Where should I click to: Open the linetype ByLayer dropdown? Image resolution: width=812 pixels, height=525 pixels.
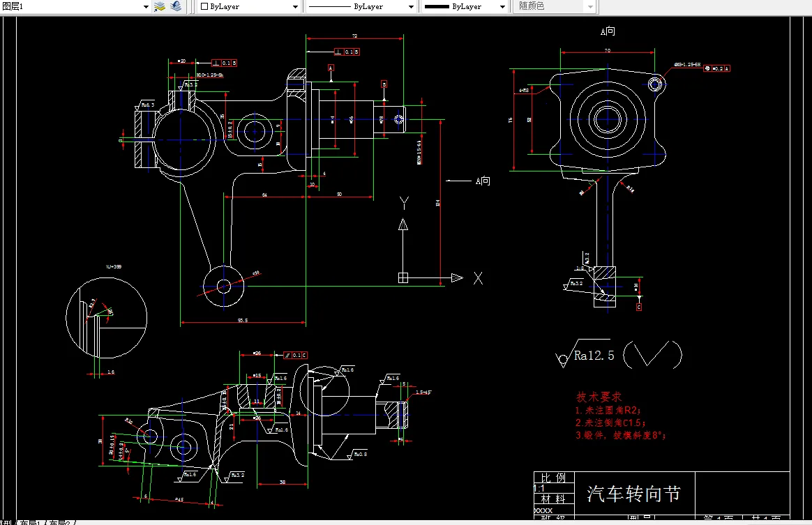click(412, 6)
